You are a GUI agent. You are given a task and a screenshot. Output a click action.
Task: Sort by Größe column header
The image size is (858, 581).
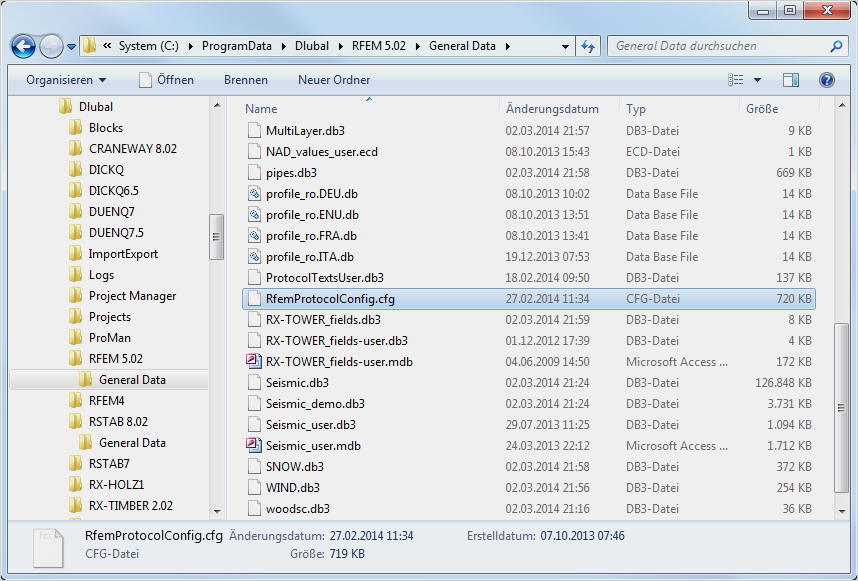[762, 109]
